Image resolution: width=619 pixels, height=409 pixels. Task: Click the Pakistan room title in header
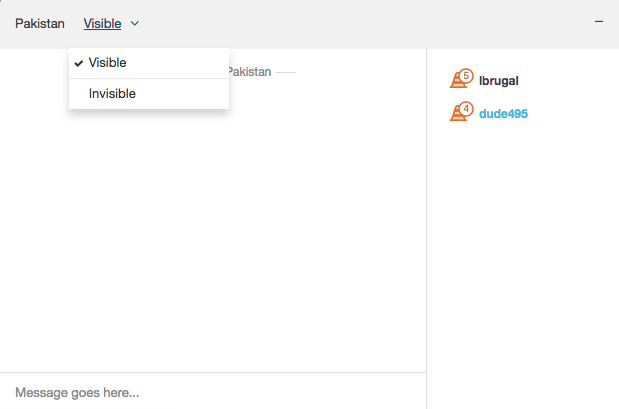[x=40, y=23]
